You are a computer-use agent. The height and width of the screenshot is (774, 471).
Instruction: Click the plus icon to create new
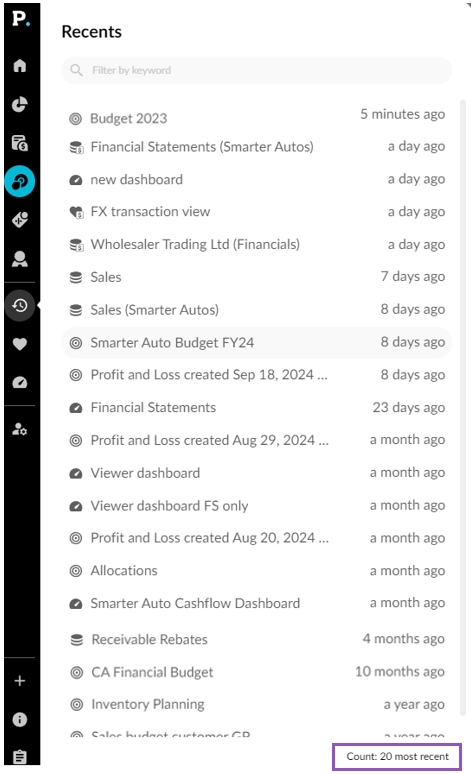tap(20, 681)
